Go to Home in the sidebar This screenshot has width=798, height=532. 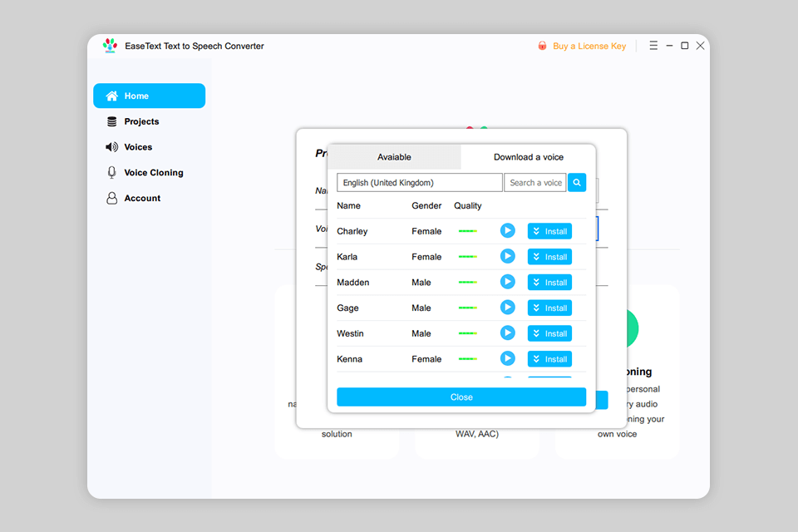(149, 96)
